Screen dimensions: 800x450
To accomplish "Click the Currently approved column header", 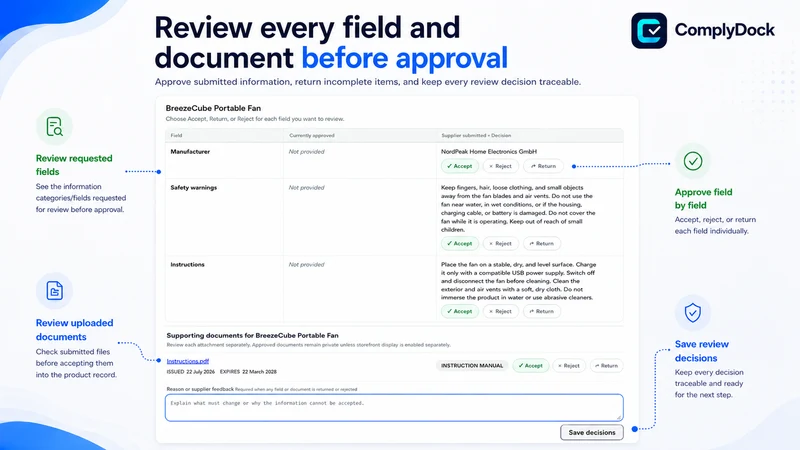I will pos(312,136).
